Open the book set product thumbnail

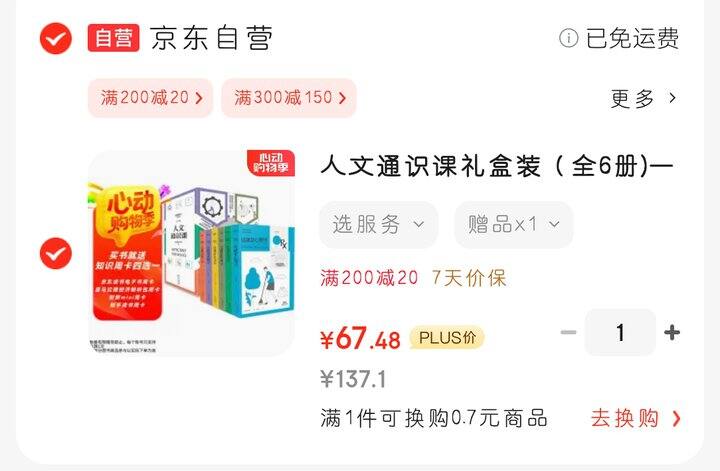tap(191, 253)
